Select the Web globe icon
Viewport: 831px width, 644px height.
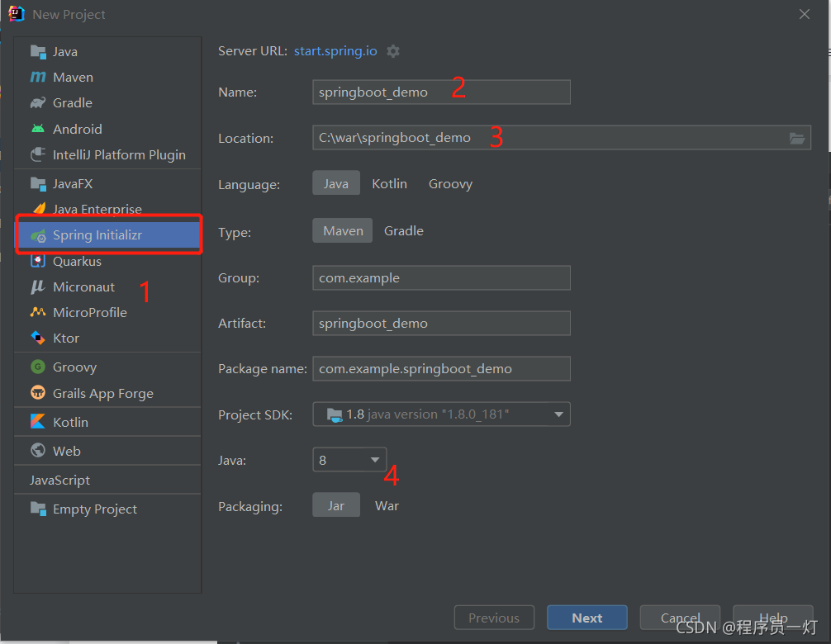pos(38,450)
